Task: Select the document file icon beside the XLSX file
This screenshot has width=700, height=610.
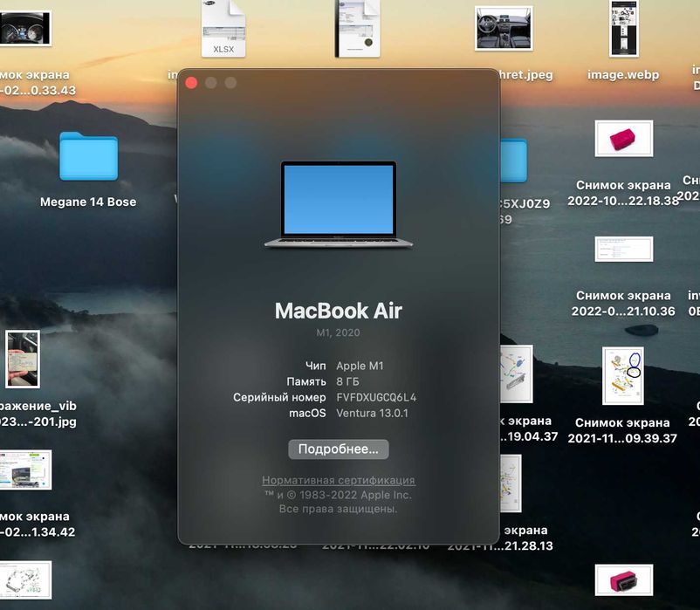Action: [358, 29]
